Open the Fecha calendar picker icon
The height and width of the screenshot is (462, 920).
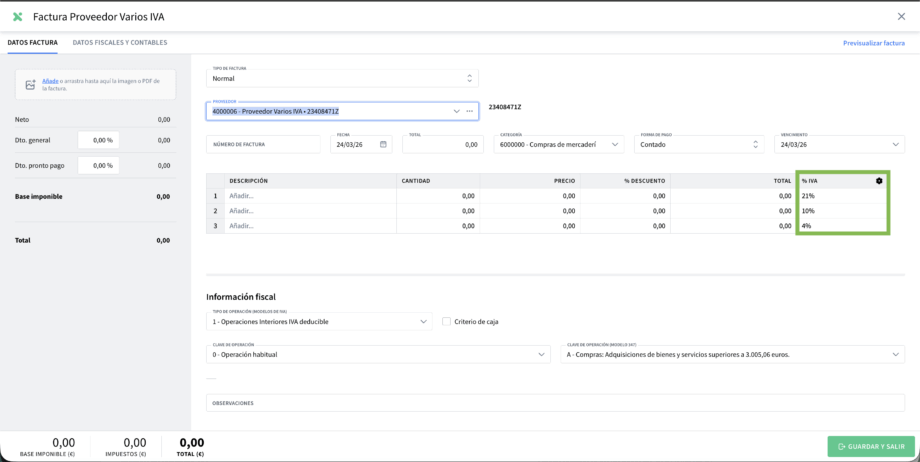click(x=383, y=144)
